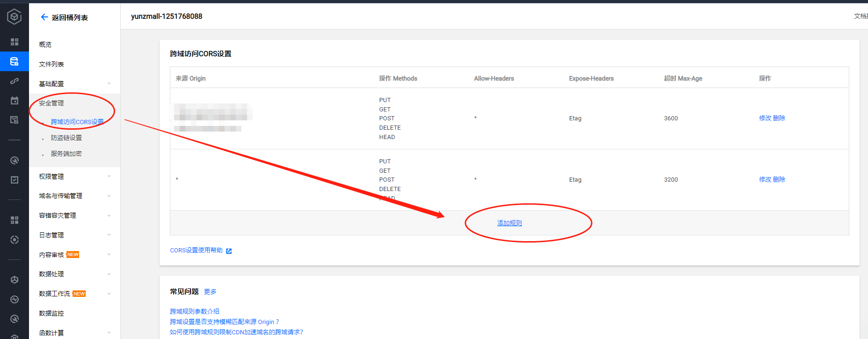This screenshot has height=339, width=868.
Task: Click the back arrow beside 返回桶列表
Action: click(44, 17)
